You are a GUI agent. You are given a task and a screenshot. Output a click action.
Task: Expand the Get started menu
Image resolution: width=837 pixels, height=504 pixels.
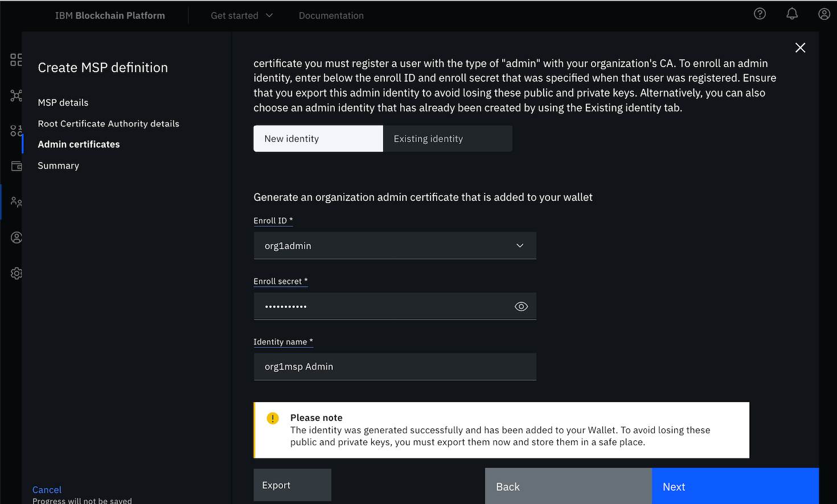click(x=241, y=16)
